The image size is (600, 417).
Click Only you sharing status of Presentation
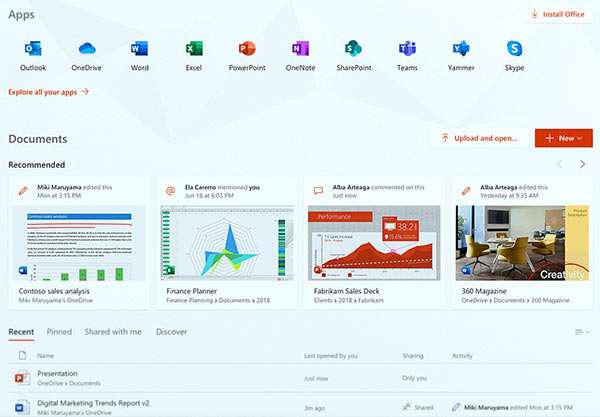(414, 378)
